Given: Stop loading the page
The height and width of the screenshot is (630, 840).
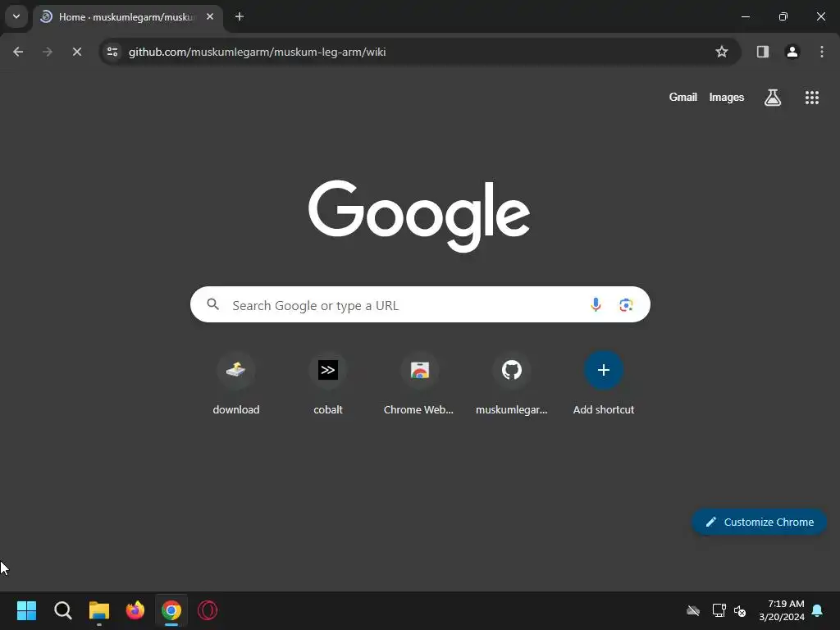Looking at the screenshot, I should pos(77,52).
